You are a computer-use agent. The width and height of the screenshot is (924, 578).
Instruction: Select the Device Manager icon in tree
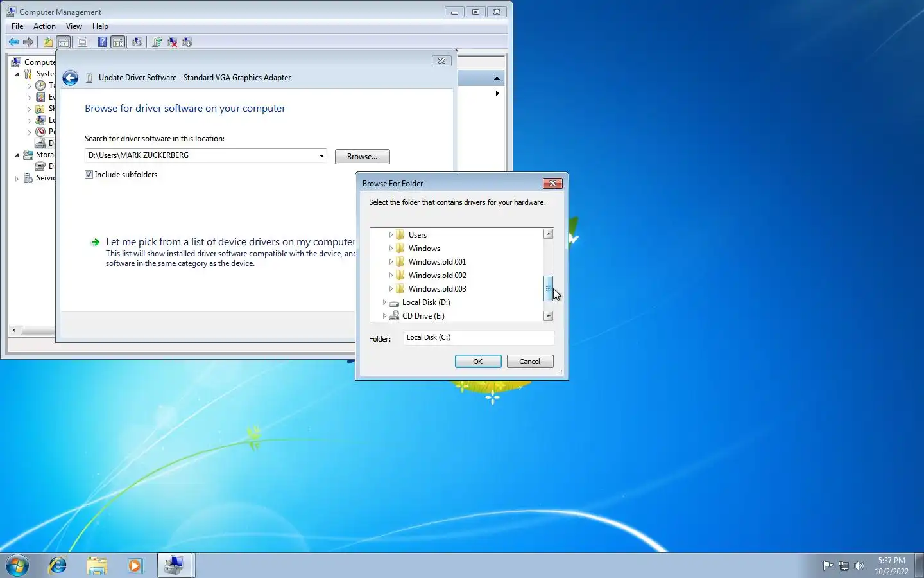(40, 143)
